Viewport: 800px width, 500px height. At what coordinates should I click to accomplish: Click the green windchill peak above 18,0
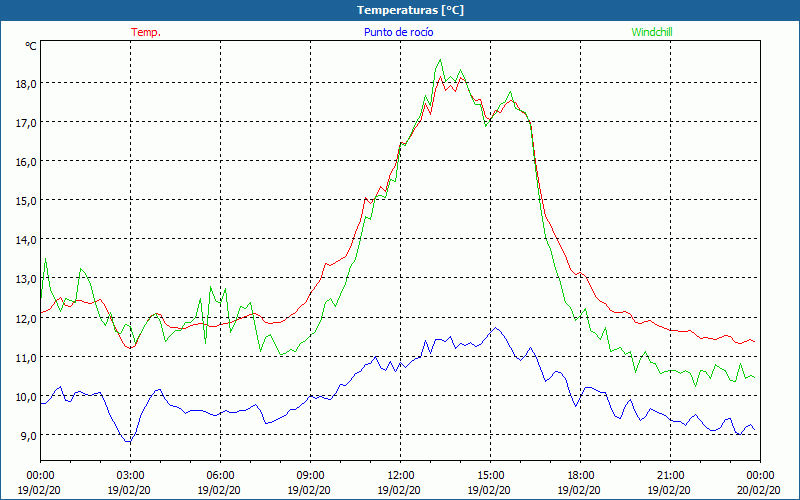point(440,60)
